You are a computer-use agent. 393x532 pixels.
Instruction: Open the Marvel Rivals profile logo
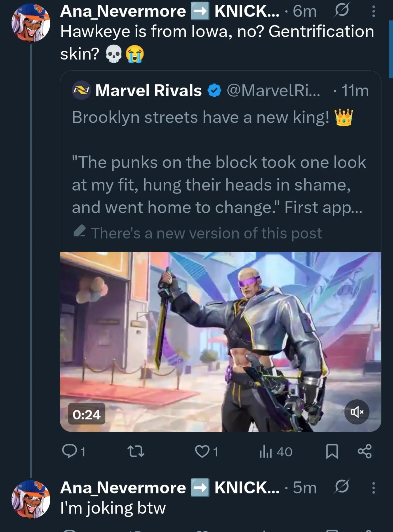[x=81, y=90]
